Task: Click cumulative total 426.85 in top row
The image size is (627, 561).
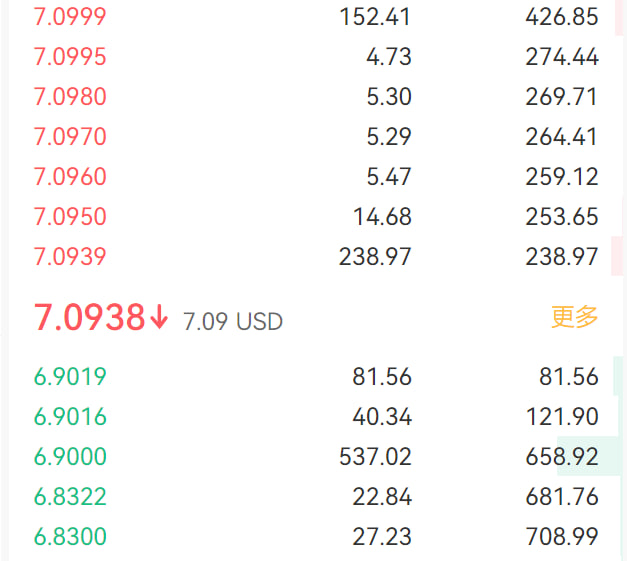Action: [562, 17]
